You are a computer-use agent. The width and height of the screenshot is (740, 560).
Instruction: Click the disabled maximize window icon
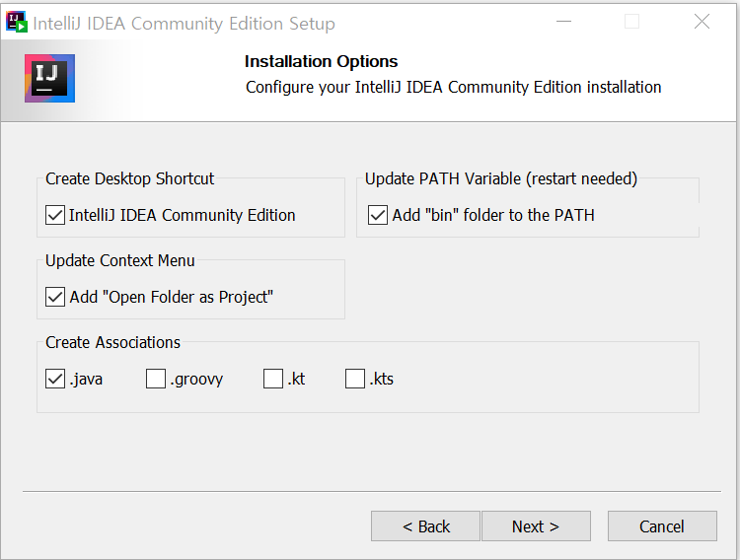point(632,23)
